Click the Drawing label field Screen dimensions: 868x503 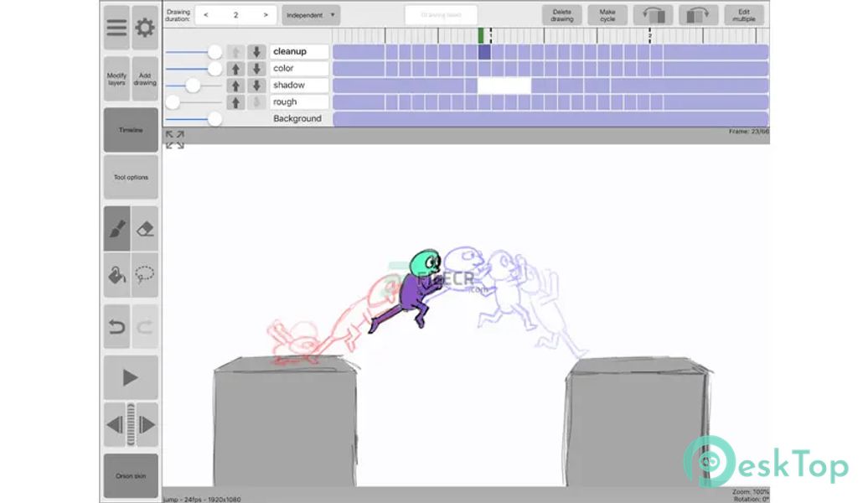[442, 15]
